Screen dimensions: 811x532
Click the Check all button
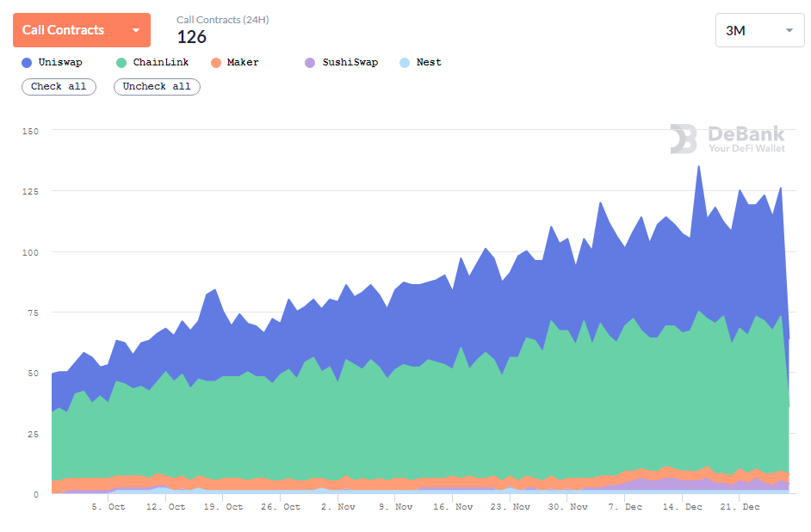[x=59, y=87]
